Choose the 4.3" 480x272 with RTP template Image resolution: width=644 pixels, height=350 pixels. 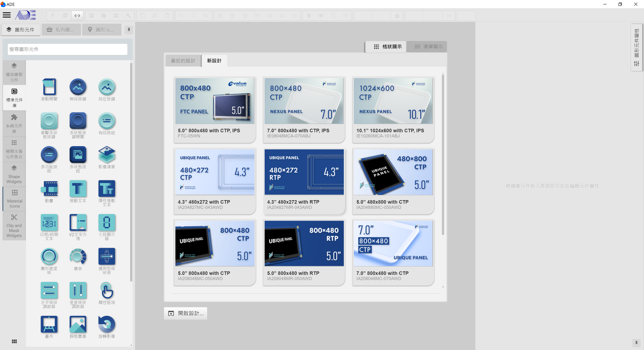pos(304,181)
